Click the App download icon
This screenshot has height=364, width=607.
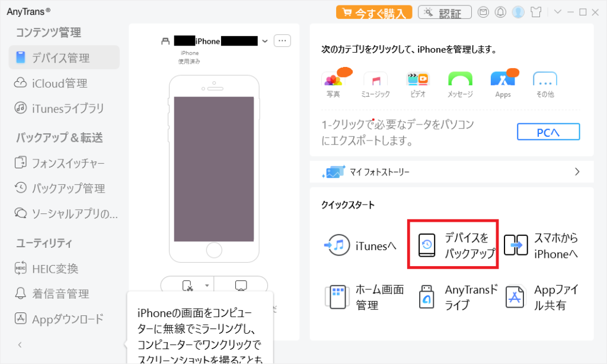pyautogui.click(x=21, y=318)
